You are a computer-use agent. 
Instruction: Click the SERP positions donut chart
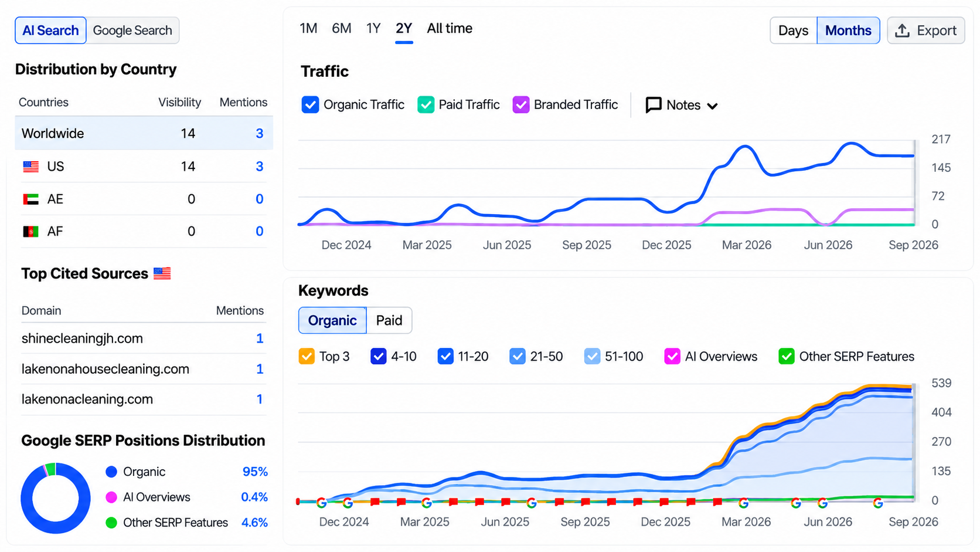click(x=56, y=498)
